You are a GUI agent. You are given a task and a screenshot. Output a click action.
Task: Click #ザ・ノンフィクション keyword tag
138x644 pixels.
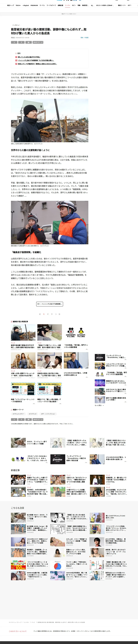pyautogui.click(x=48, y=414)
